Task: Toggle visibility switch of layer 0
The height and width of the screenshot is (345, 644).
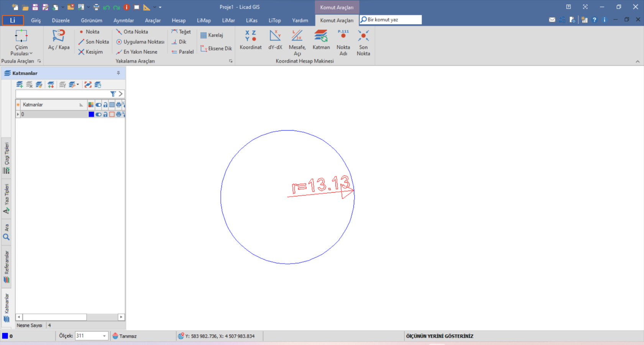Action: 99,114
